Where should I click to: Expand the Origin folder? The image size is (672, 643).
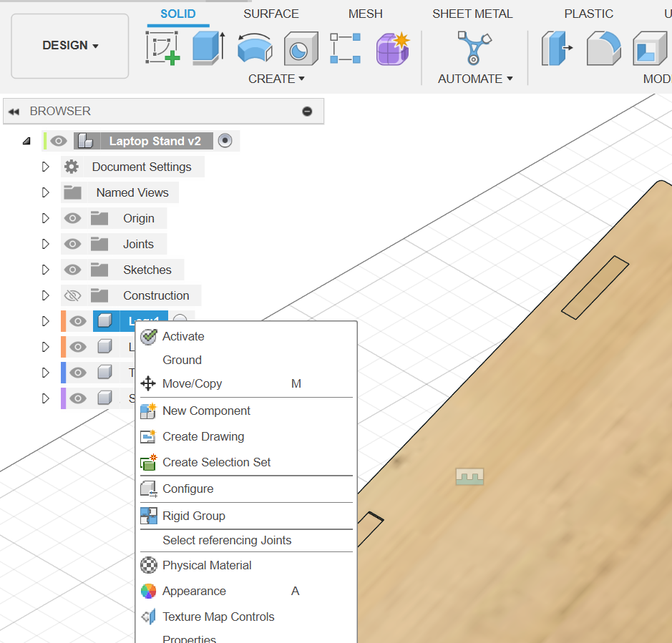coord(45,218)
